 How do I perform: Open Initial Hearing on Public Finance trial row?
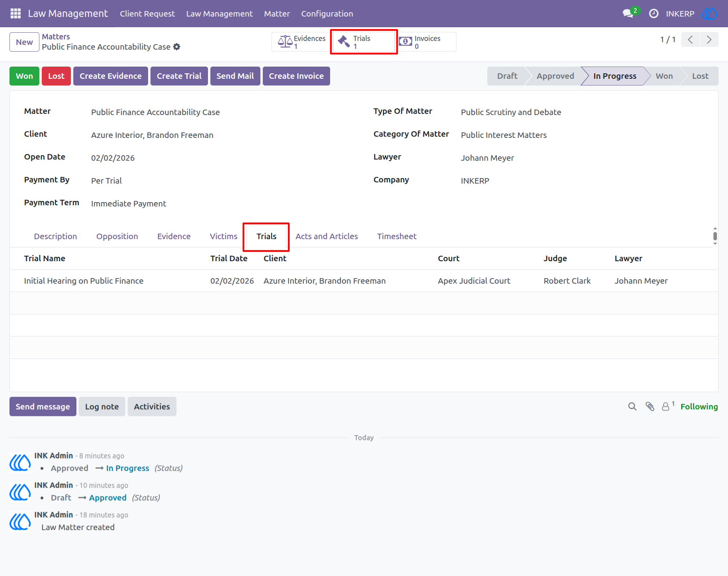pos(364,281)
